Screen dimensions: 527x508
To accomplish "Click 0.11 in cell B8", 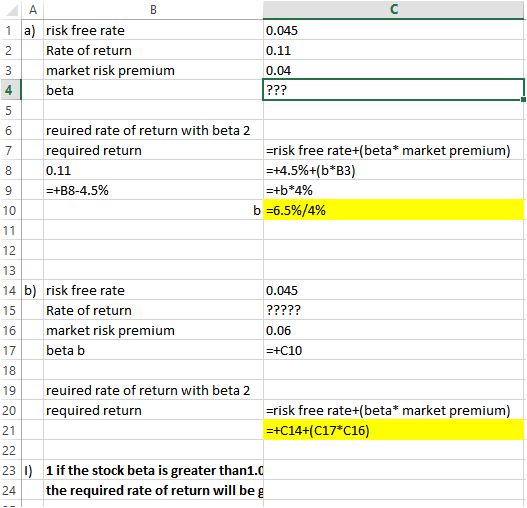I will pyautogui.click(x=58, y=170).
